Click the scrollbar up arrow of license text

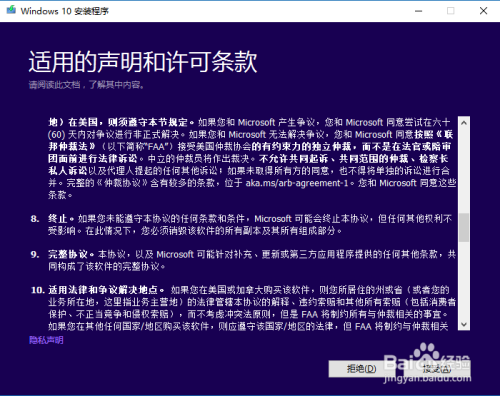tap(464, 123)
